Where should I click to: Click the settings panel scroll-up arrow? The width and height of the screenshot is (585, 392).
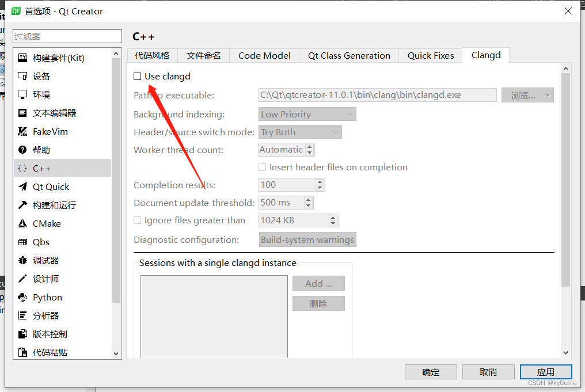pyautogui.click(x=565, y=68)
